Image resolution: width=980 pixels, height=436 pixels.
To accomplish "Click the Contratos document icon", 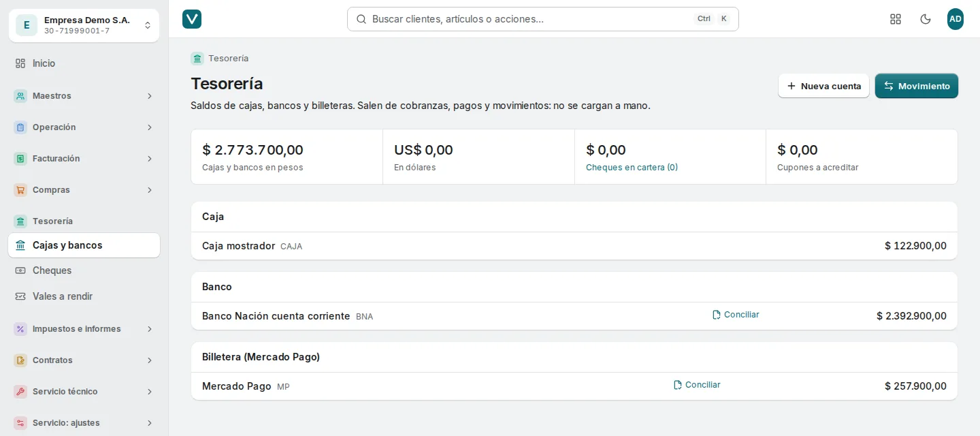I will [x=20, y=360].
